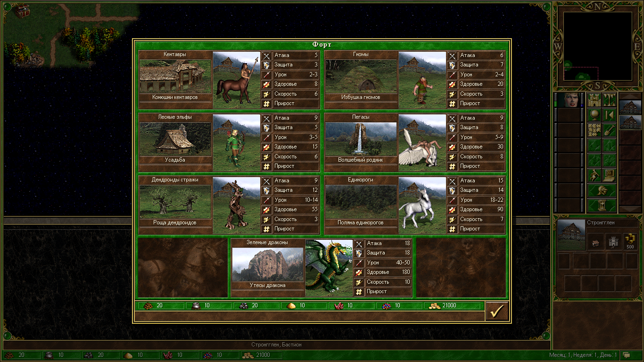This screenshot has height=362, width=644.
Task: Open the starry puzzle map button
Action: click(x=594, y=131)
